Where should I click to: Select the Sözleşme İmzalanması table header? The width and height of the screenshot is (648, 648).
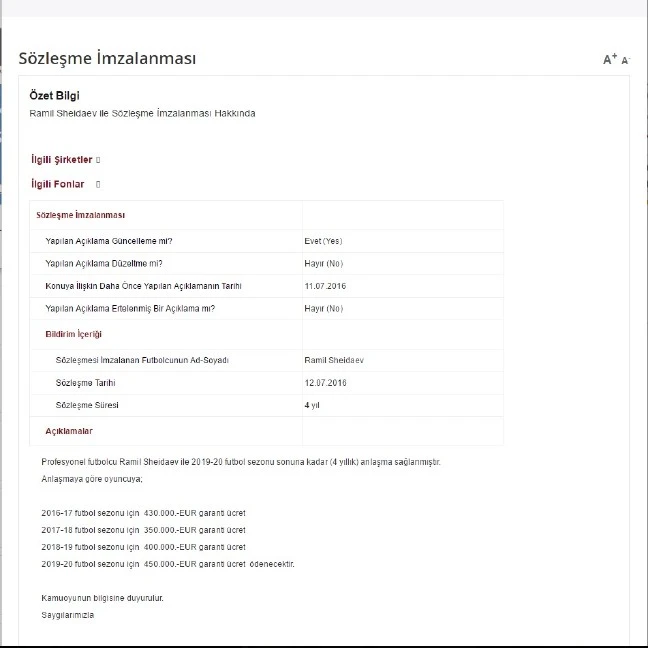80,215
